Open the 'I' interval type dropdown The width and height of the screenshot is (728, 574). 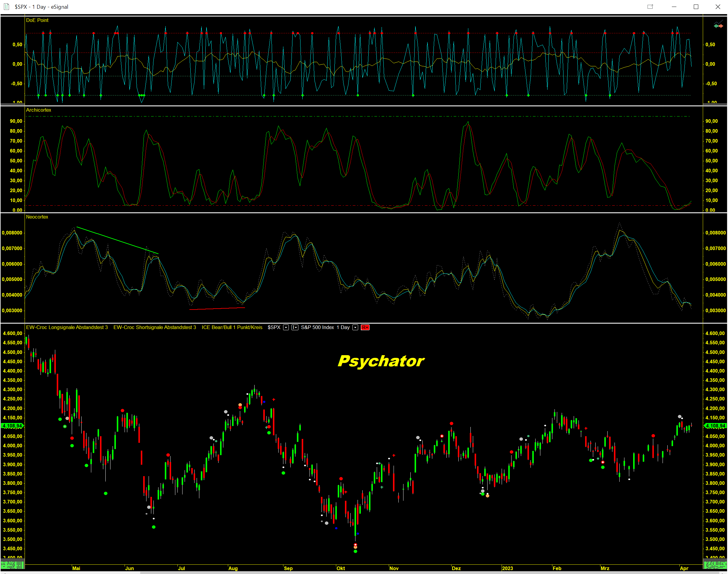(295, 328)
